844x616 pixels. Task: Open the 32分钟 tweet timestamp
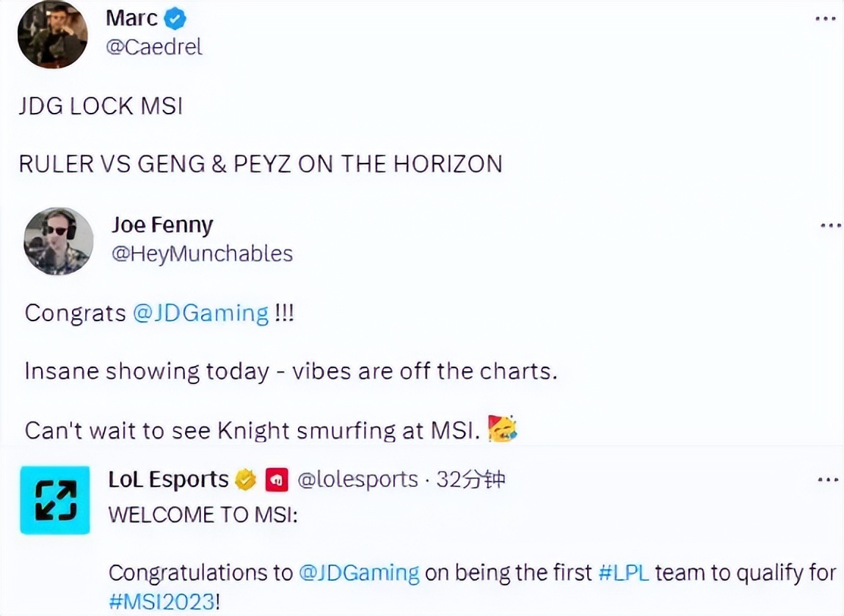(470, 480)
